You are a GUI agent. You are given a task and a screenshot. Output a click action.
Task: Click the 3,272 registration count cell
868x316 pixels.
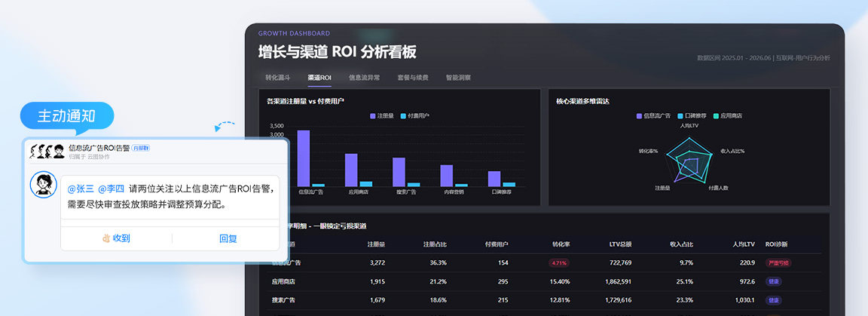[377, 262]
